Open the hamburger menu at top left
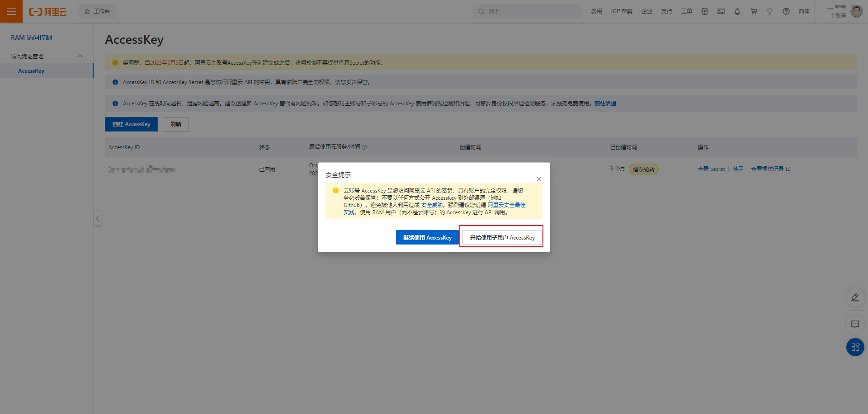Screen dimensions: 868x414 [11, 11]
